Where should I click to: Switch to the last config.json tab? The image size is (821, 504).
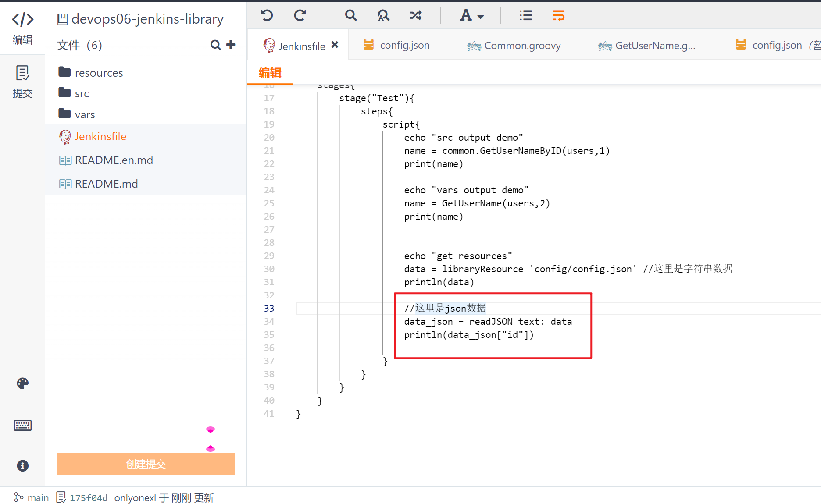(x=772, y=45)
